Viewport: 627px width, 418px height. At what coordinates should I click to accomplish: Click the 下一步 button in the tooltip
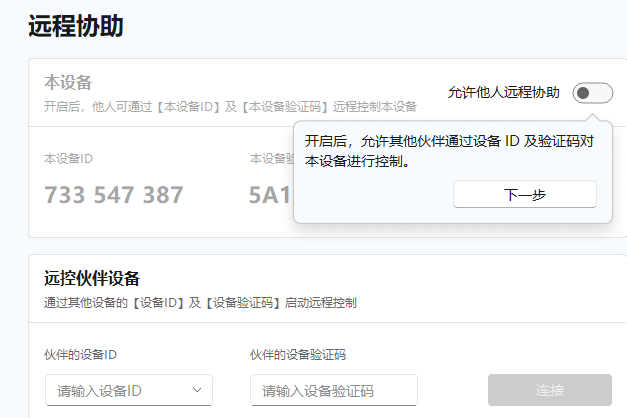click(x=525, y=194)
